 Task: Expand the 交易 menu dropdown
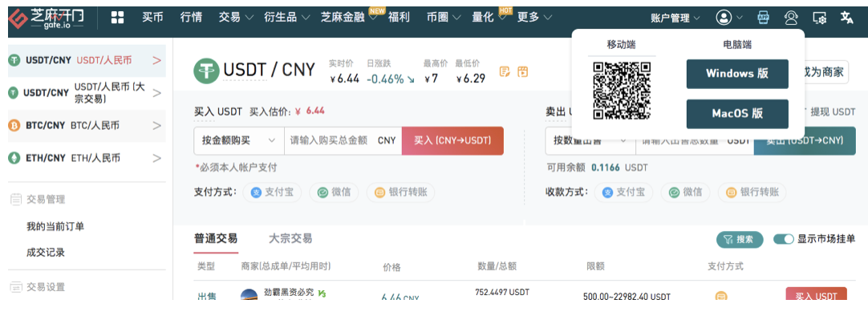pyautogui.click(x=235, y=18)
